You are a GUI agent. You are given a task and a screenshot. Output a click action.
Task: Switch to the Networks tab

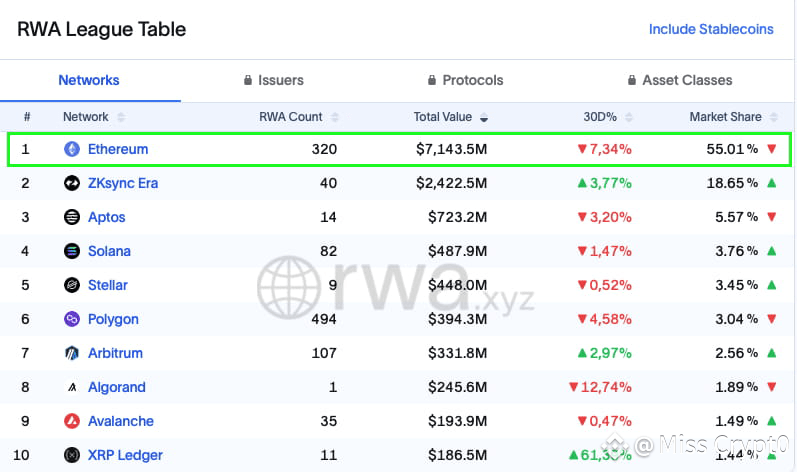point(89,80)
